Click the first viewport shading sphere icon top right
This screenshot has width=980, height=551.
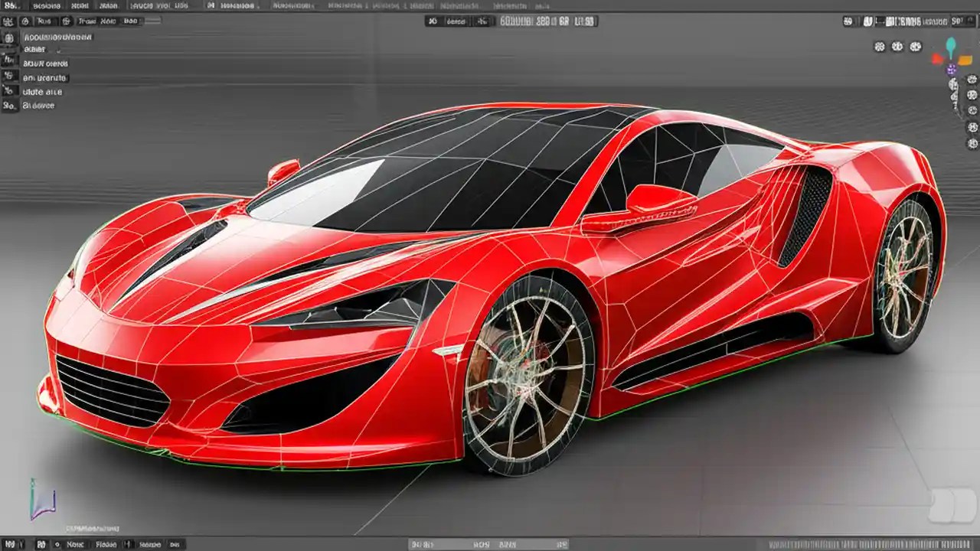(880, 46)
